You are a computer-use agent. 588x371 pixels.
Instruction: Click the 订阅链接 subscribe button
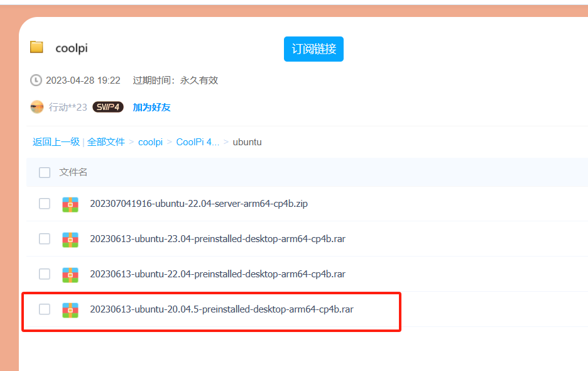coord(313,49)
